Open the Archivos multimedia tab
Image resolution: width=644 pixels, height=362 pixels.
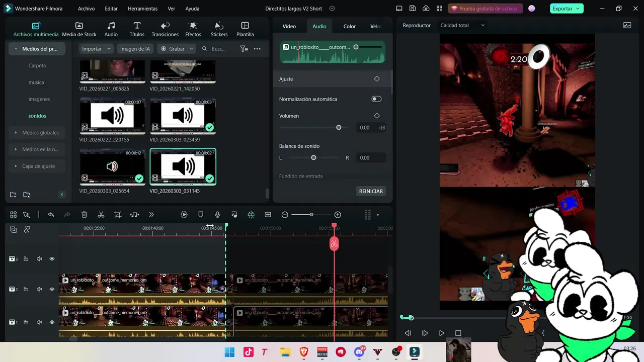(x=36, y=30)
